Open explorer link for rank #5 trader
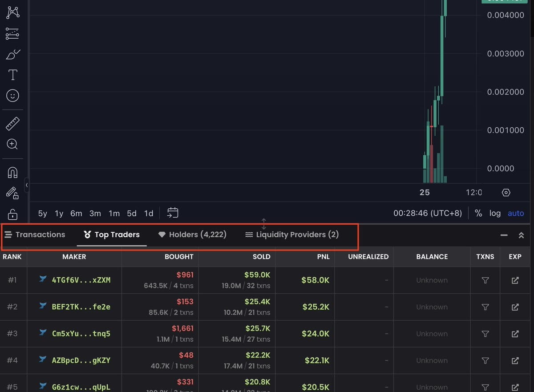 click(x=515, y=387)
